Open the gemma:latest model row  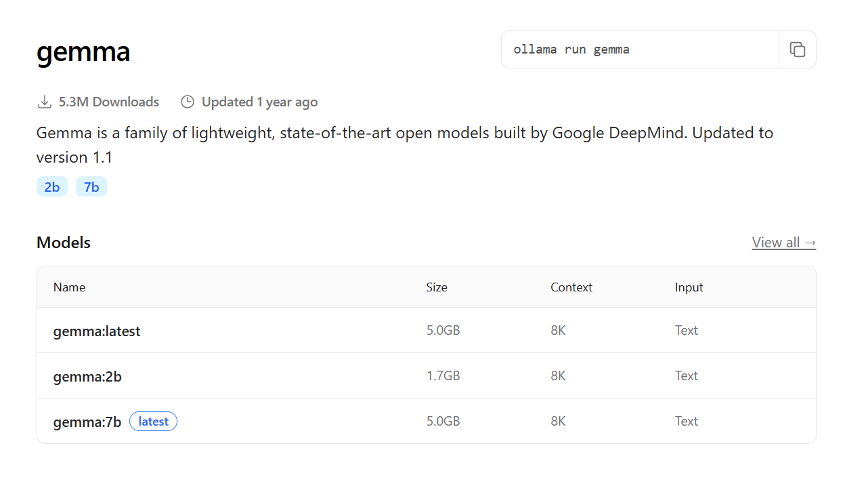[427, 330]
